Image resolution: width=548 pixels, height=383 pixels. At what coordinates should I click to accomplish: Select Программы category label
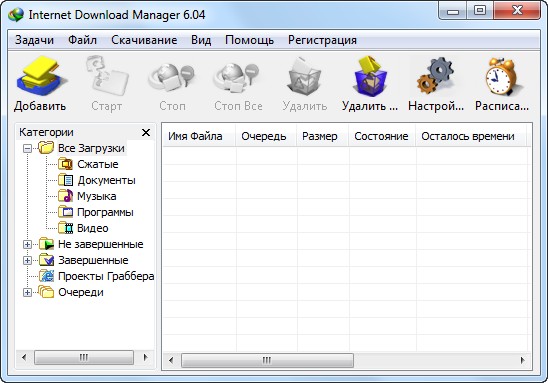[x=105, y=212]
